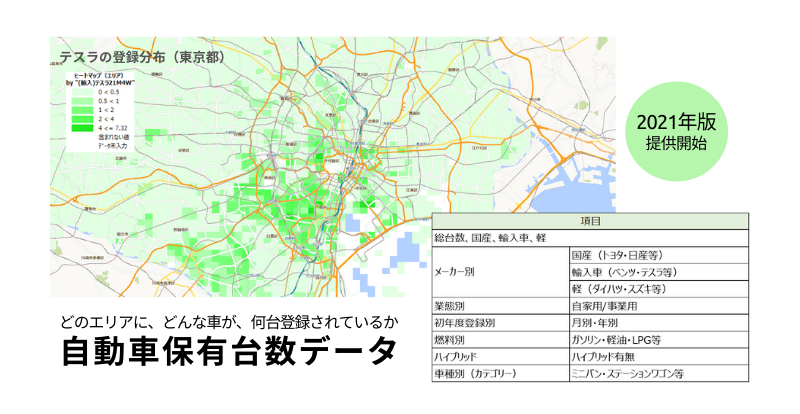The width and height of the screenshot is (800, 414).
Task: Click the map title 'テスラの登録分布（東京都）'
Action: 143,57
